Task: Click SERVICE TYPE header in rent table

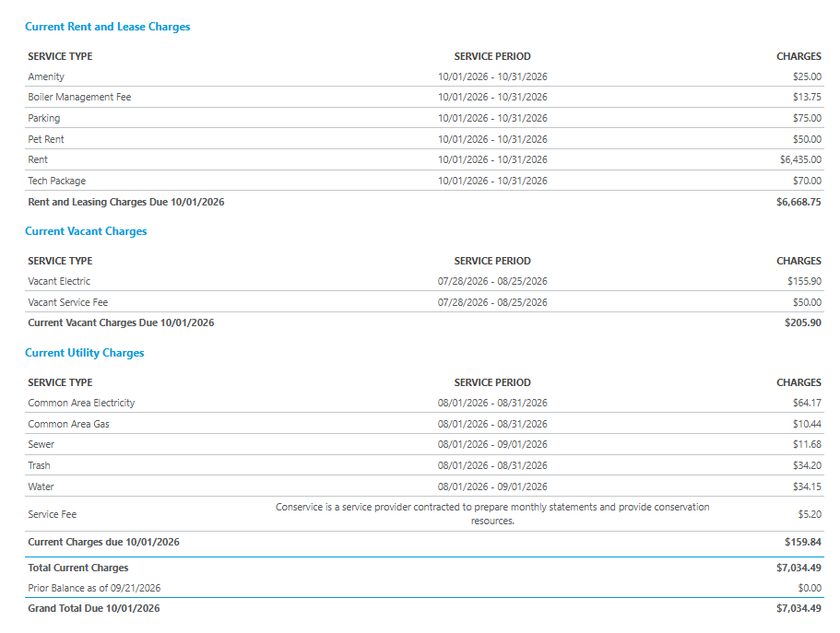Action: 60,56
